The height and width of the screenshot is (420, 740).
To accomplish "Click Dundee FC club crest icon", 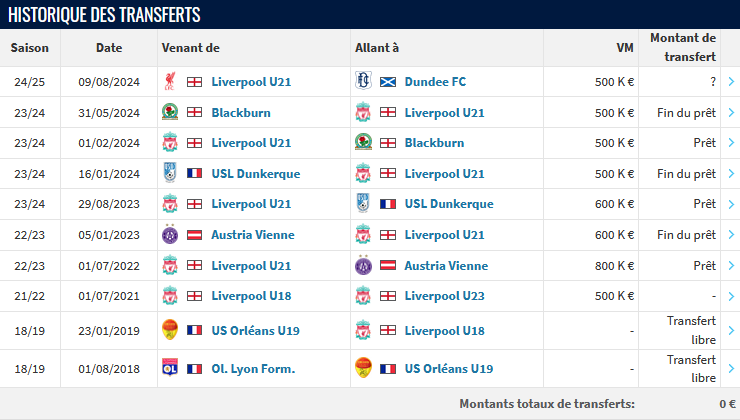I will (363, 81).
